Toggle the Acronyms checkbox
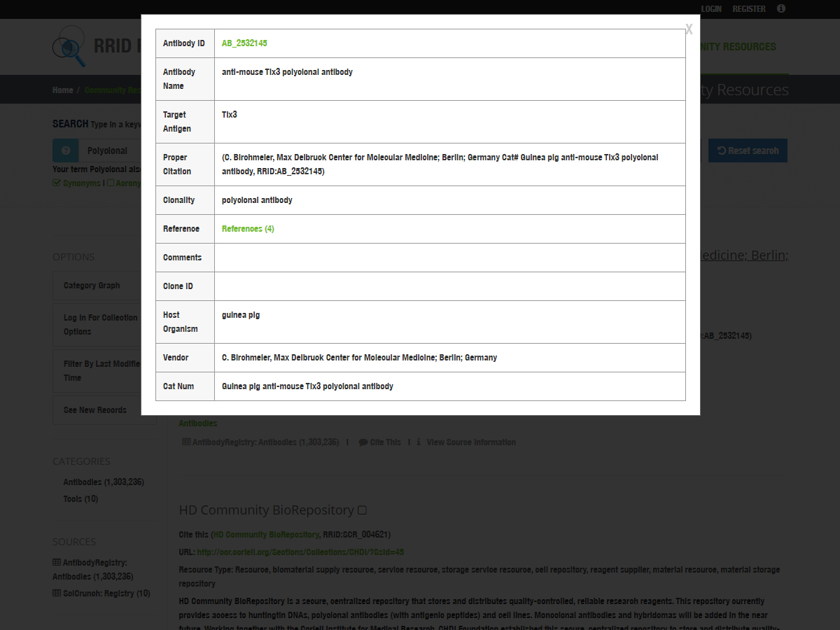840x630 pixels. click(111, 183)
